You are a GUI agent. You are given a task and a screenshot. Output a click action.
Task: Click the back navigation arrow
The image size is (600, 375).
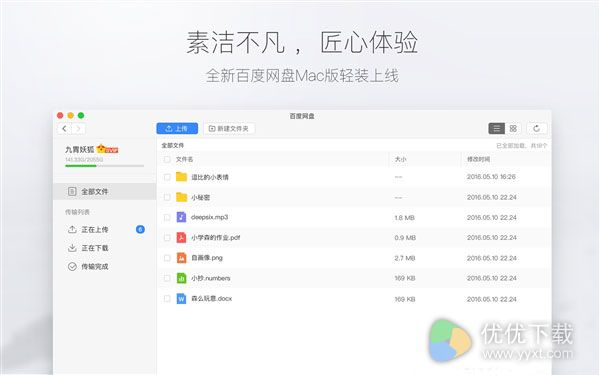[x=64, y=129]
